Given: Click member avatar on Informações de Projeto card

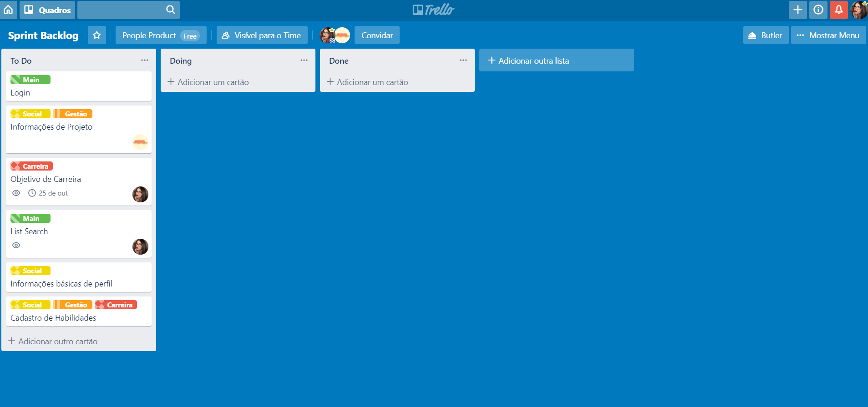Looking at the screenshot, I should pos(140,142).
